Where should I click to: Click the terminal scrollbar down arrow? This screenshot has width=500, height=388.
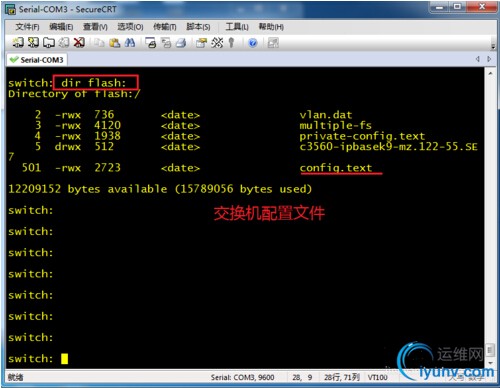pyautogui.click(x=490, y=363)
